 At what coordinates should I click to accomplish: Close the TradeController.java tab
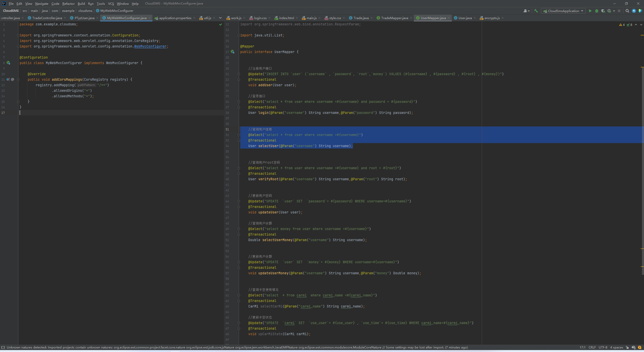pyautogui.click(x=65, y=18)
